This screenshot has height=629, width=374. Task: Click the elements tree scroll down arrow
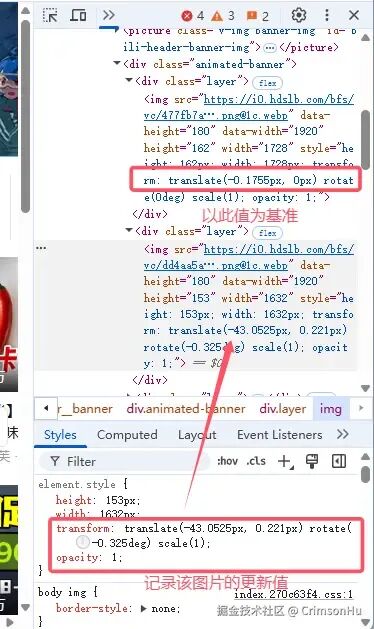coord(365,388)
